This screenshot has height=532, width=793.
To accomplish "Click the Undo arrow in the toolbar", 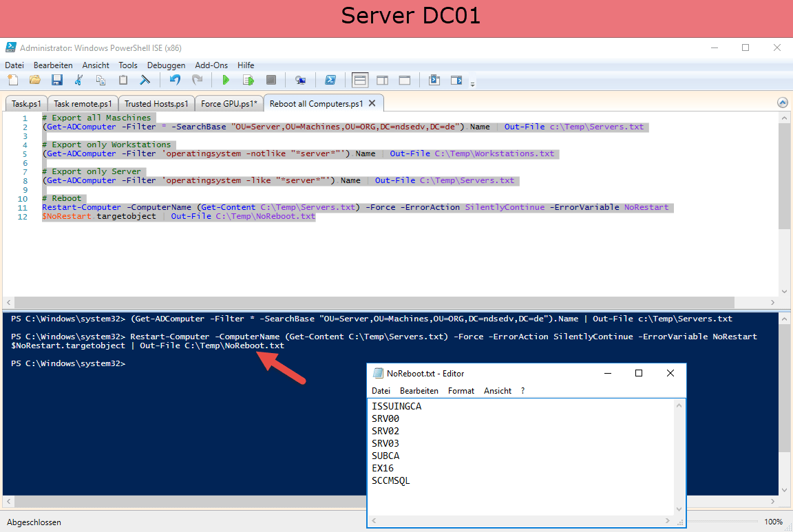I will [175, 80].
